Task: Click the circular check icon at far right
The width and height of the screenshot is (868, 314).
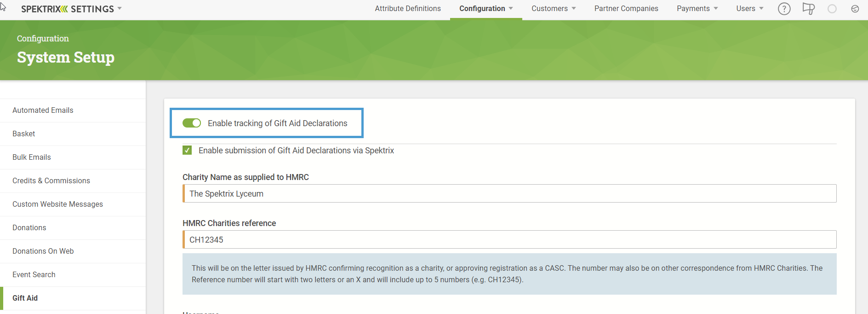Action: 855,9
